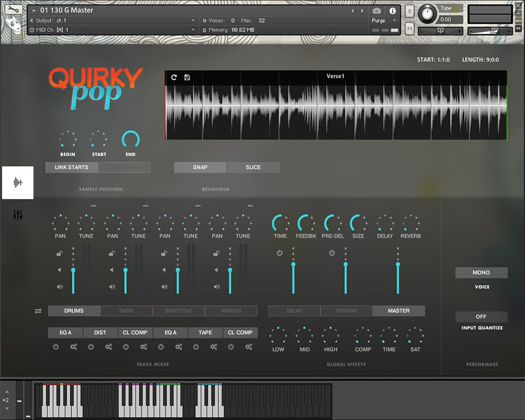Viewport: 525px width, 420px height.
Task: Click the save icon above the waveform
Action: [187, 77]
